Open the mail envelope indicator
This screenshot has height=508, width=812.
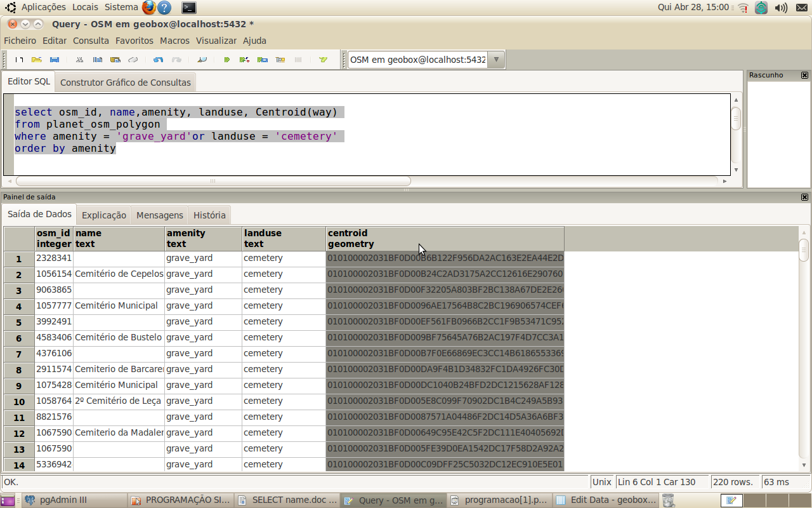[x=802, y=8]
